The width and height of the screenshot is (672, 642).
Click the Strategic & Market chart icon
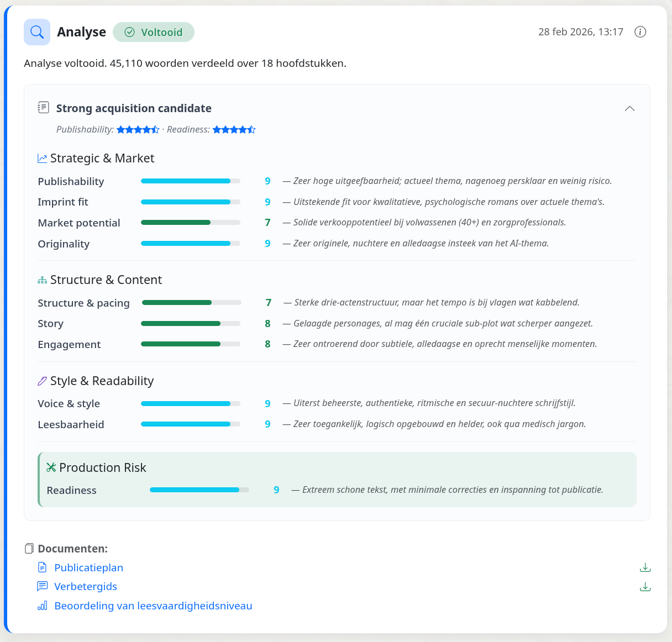43,159
